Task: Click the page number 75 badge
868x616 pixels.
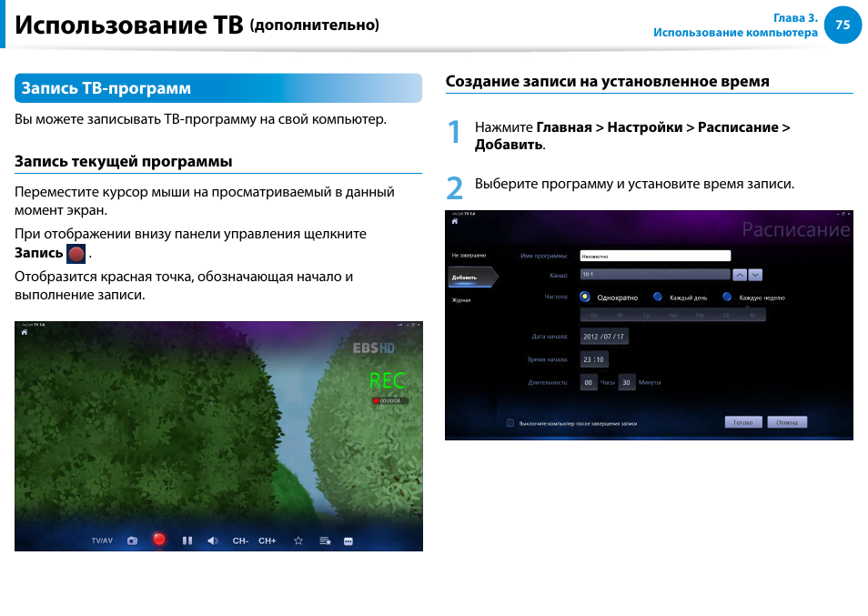Action: pyautogui.click(x=843, y=25)
